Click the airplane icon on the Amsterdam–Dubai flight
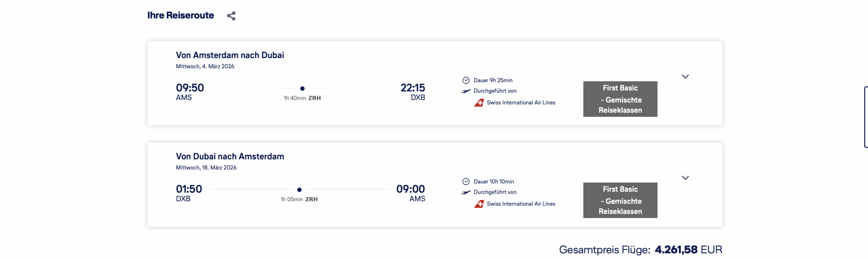 (466, 91)
